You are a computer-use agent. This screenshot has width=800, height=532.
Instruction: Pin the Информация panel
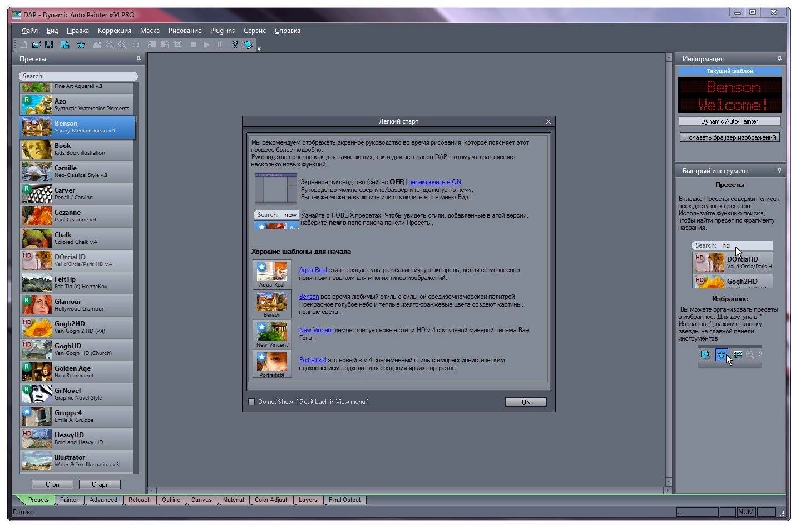pos(779,58)
